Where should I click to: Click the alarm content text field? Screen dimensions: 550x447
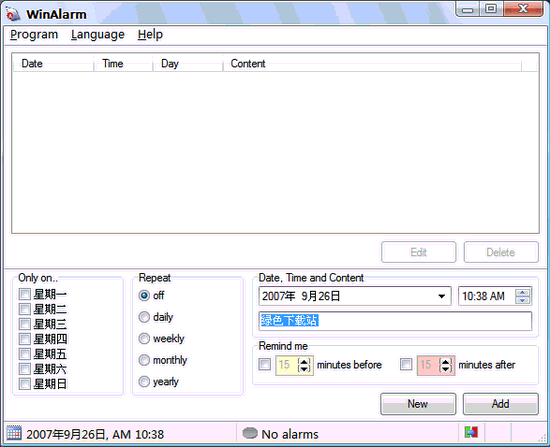[x=395, y=321]
